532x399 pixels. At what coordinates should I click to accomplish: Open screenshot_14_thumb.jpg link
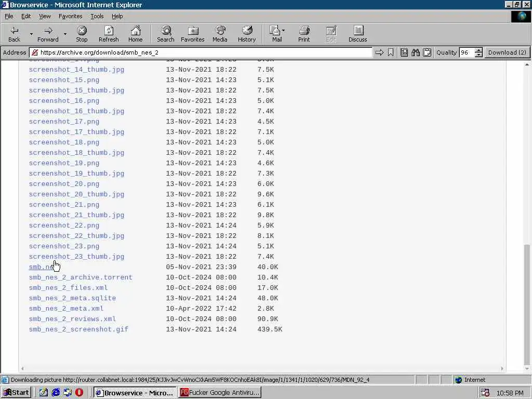[77, 70]
